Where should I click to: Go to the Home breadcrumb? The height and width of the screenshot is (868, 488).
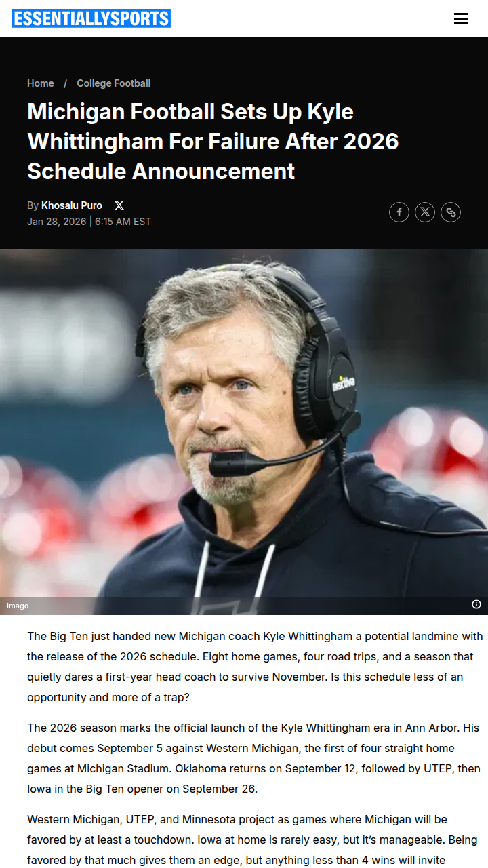point(41,83)
